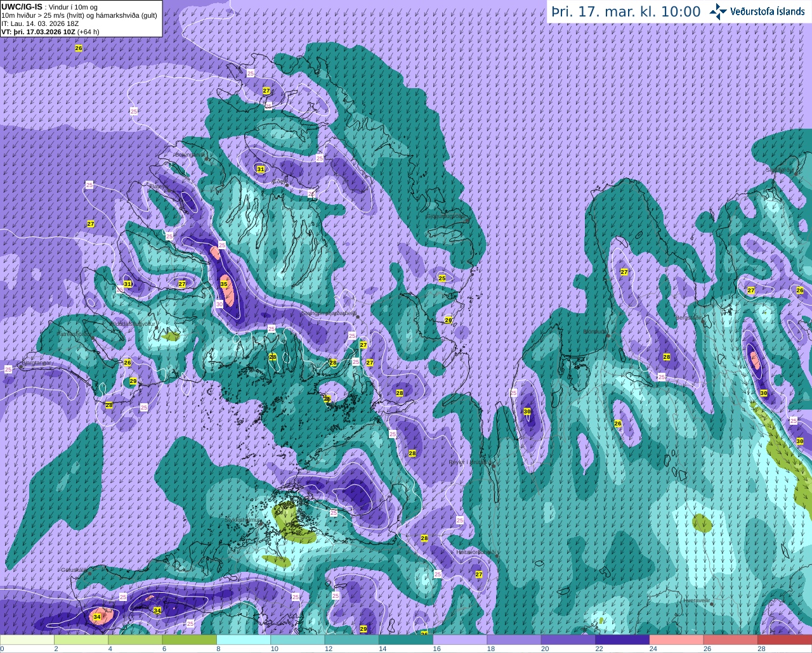Click the Bíldudalsflugvöllur airport label

click(133, 323)
